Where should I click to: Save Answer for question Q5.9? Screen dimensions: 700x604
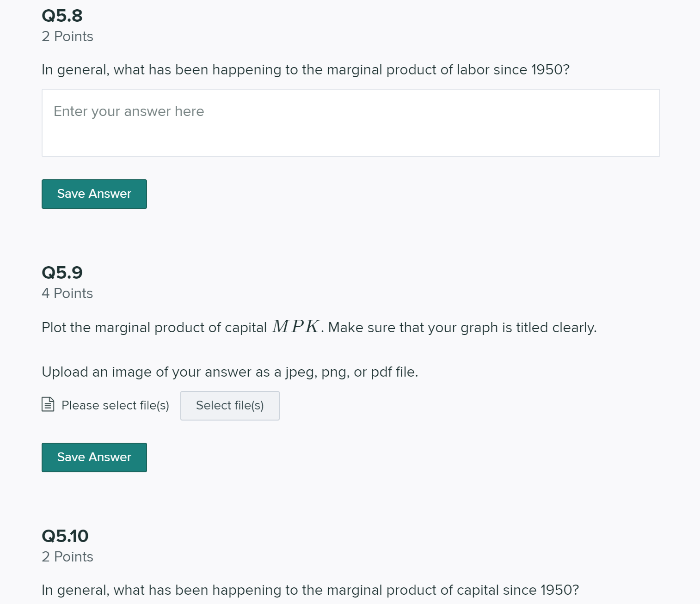click(94, 457)
